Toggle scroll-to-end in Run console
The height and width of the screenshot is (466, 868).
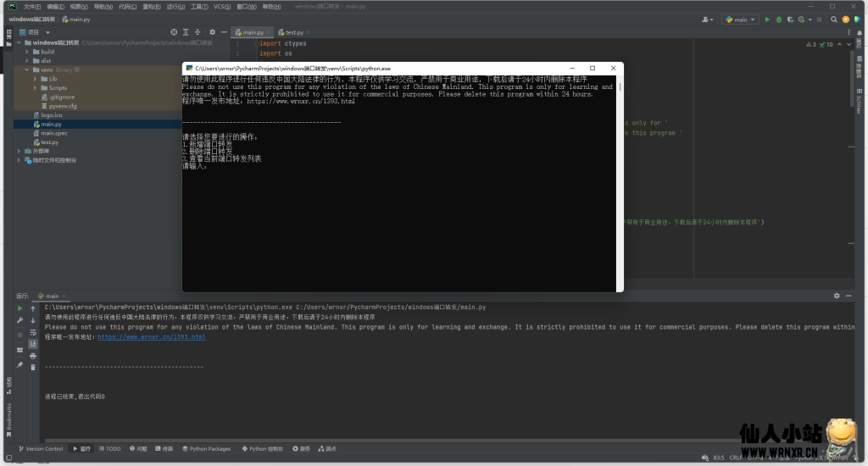pos(32,344)
